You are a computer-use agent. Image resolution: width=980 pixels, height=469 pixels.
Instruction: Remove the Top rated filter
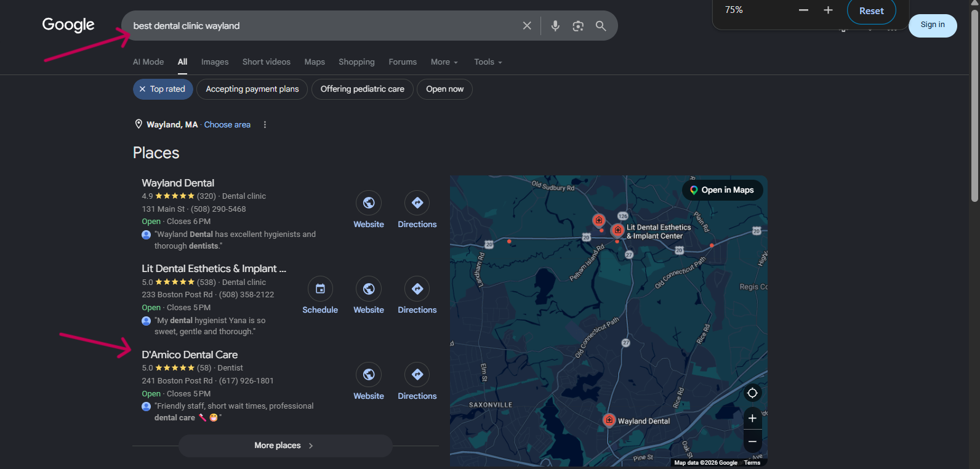tap(142, 89)
